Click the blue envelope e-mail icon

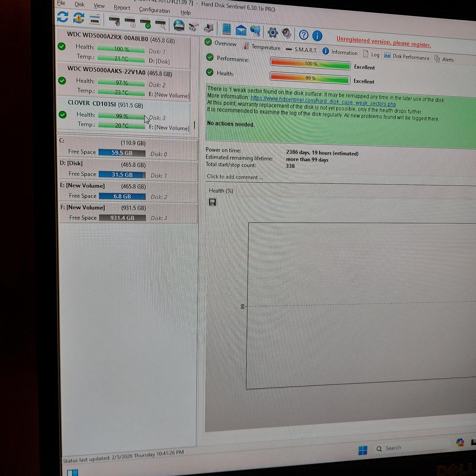pos(241,31)
